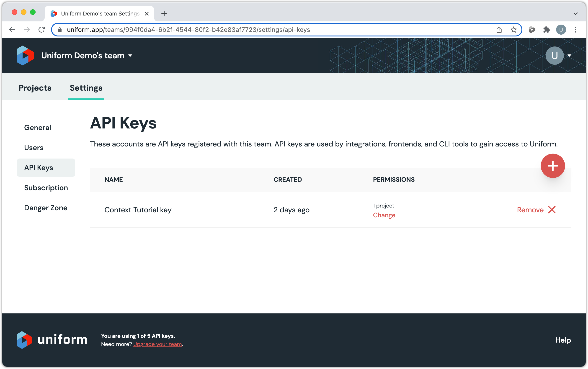Open the user avatar menu in header
Image resolution: width=588 pixels, height=369 pixels.
558,56
